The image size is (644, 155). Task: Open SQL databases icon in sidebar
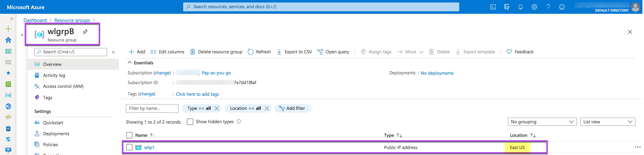[8, 128]
